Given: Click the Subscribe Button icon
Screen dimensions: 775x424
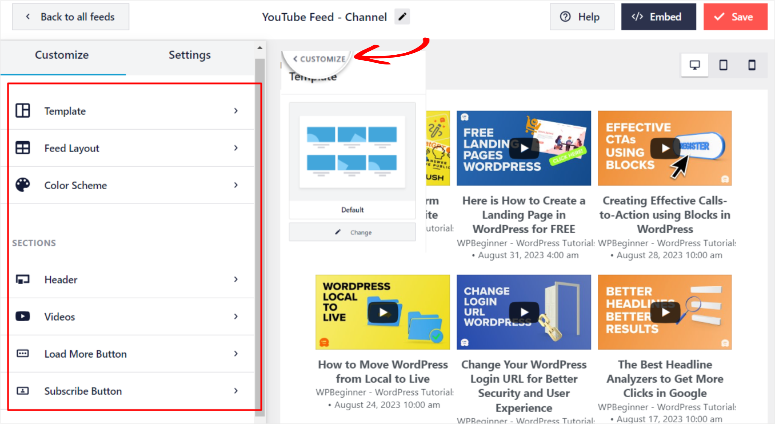Looking at the screenshot, I should [x=23, y=390].
